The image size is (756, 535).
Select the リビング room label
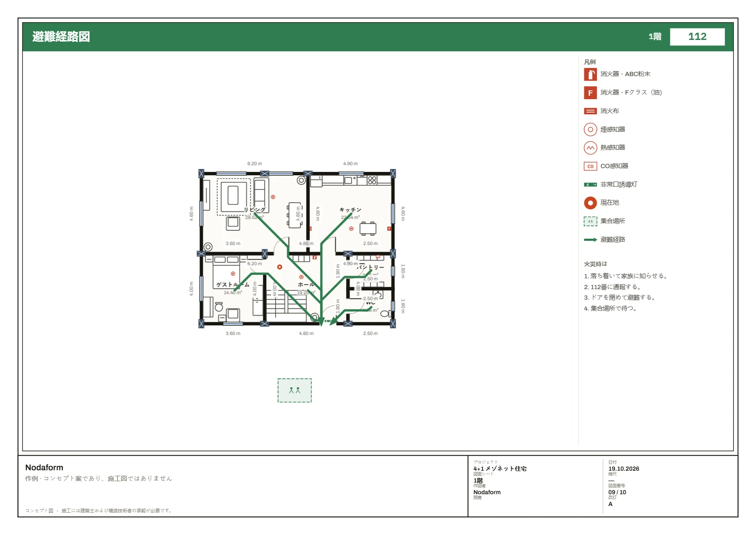click(255, 210)
